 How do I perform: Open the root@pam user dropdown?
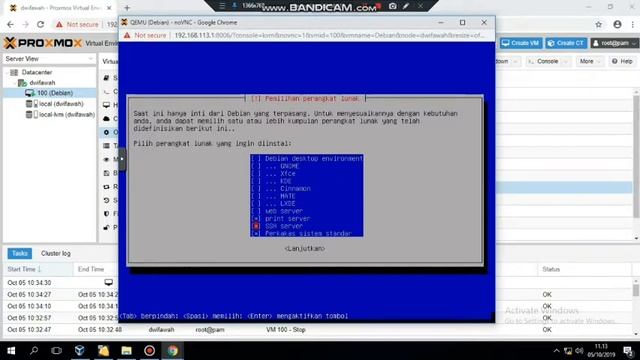pyautogui.click(x=614, y=43)
